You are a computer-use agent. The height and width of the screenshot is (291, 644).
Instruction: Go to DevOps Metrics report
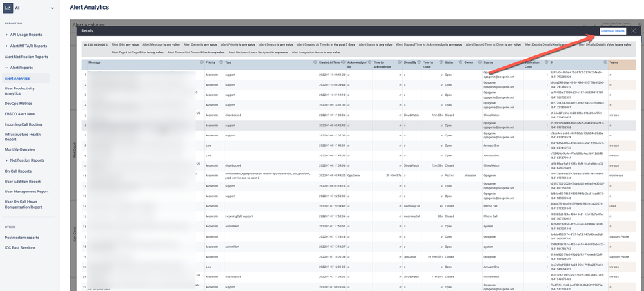[x=18, y=104]
